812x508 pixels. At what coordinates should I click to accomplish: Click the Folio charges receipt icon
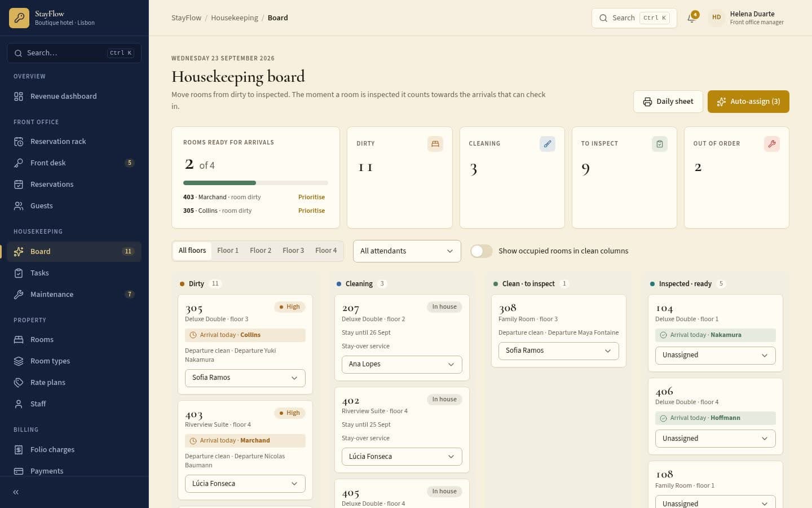pos(19,450)
